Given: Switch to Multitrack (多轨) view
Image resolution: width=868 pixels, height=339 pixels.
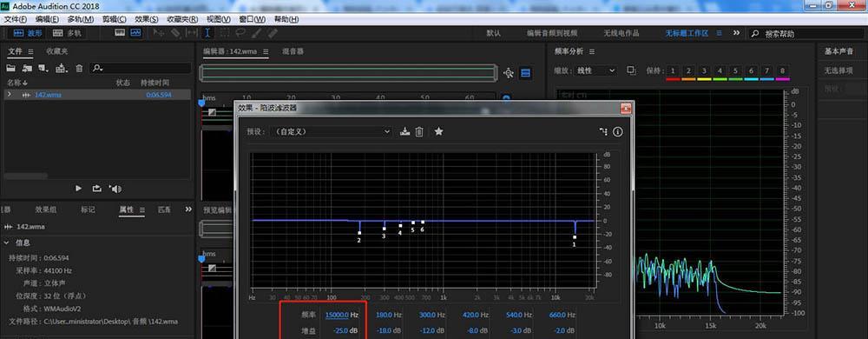Looking at the screenshot, I should click(67, 33).
